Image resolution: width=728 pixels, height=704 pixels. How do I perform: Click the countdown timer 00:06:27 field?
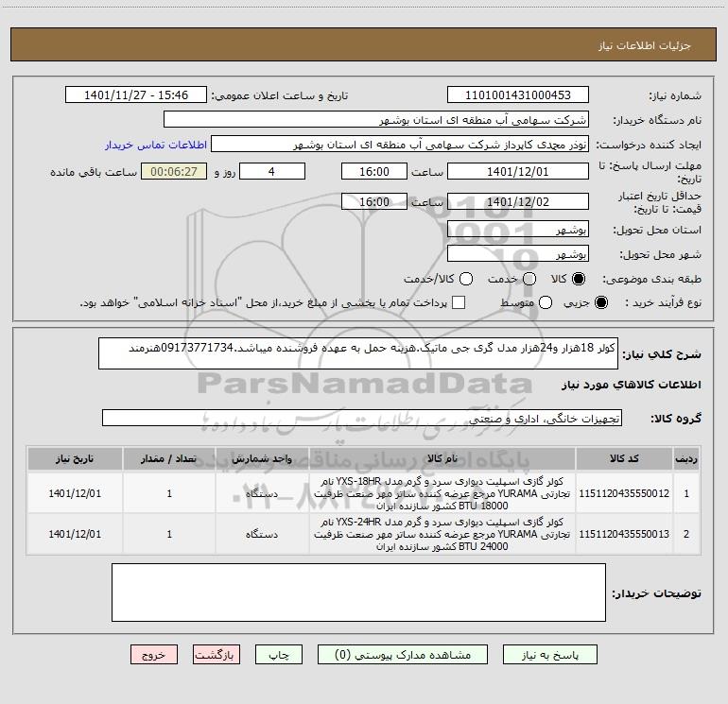click(174, 171)
